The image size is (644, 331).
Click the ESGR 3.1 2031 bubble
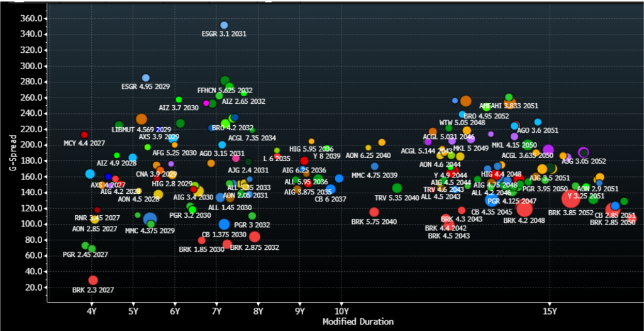(x=224, y=25)
